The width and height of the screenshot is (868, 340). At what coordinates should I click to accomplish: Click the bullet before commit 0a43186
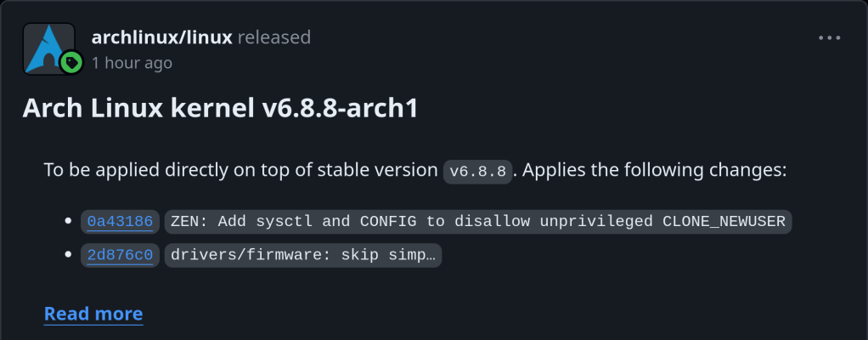(69, 222)
